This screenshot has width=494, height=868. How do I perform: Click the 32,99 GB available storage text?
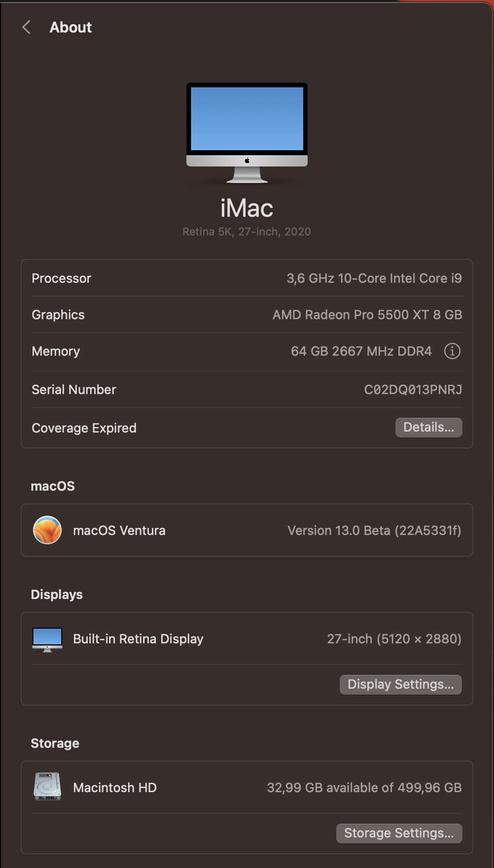pyautogui.click(x=364, y=788)
